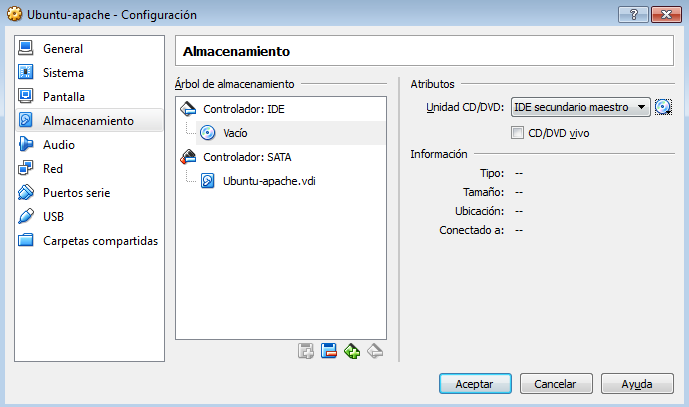Go to the Red network settings
689x407 pixels.
point(53,169)
